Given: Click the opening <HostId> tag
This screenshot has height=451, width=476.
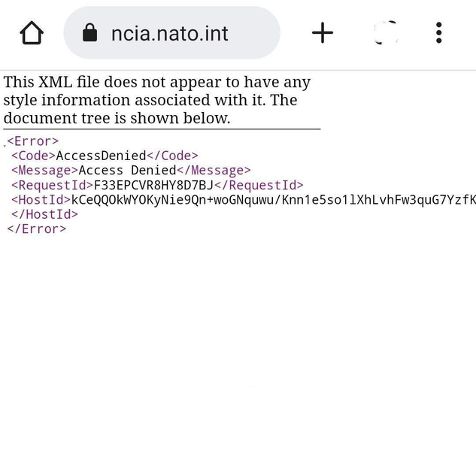Looking at the screenshot, I should coord(41,200).
